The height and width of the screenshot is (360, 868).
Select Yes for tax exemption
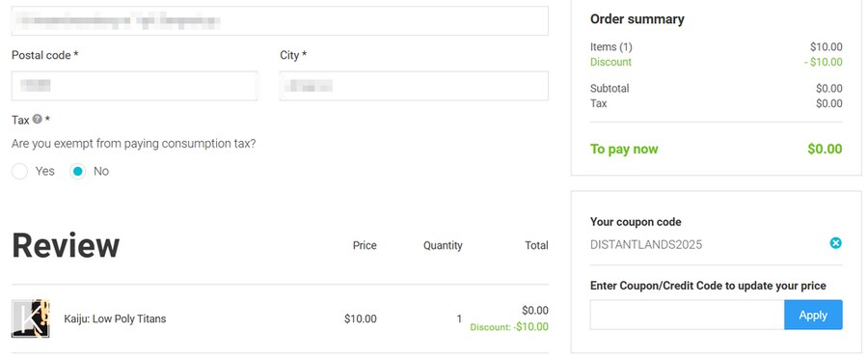pos(19,172)
